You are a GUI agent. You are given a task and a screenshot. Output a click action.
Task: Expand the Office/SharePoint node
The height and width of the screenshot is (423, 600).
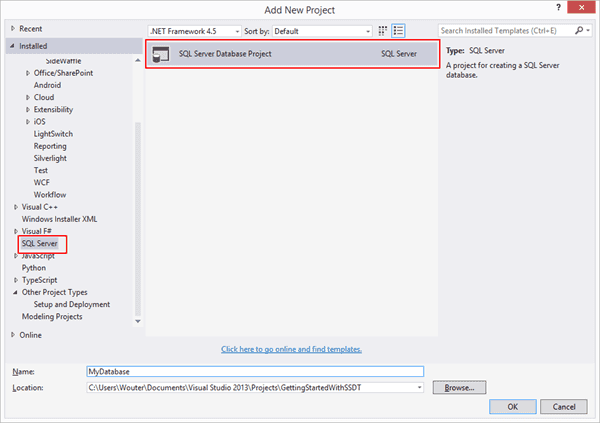pyautogui.click(x=28, y=73)
